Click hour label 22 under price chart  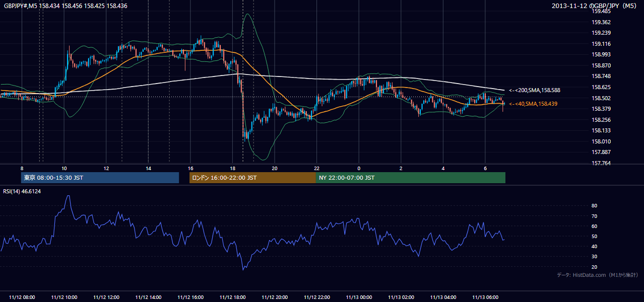coord(316,168)
